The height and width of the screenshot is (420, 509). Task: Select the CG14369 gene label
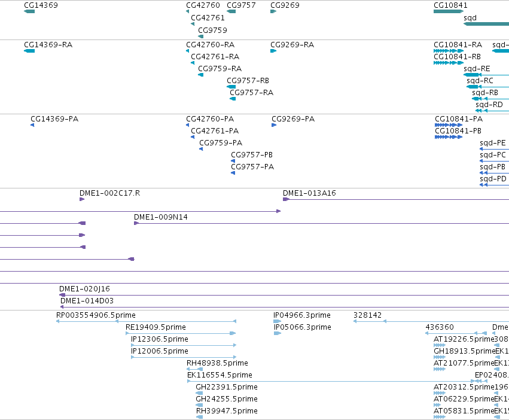tap(41, 5)
